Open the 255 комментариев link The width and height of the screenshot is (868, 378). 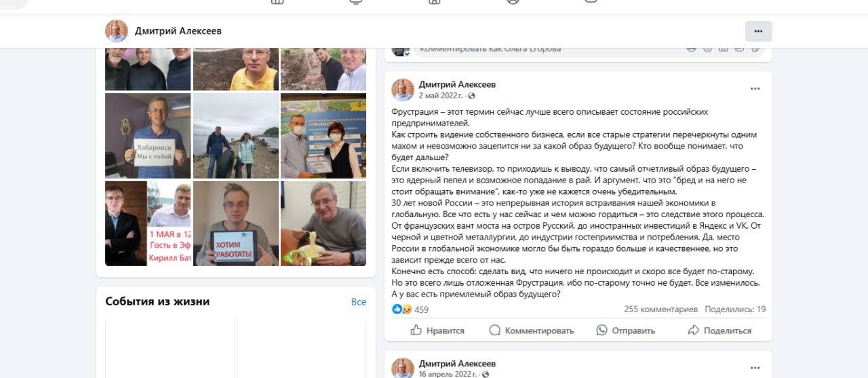[660, 309]
